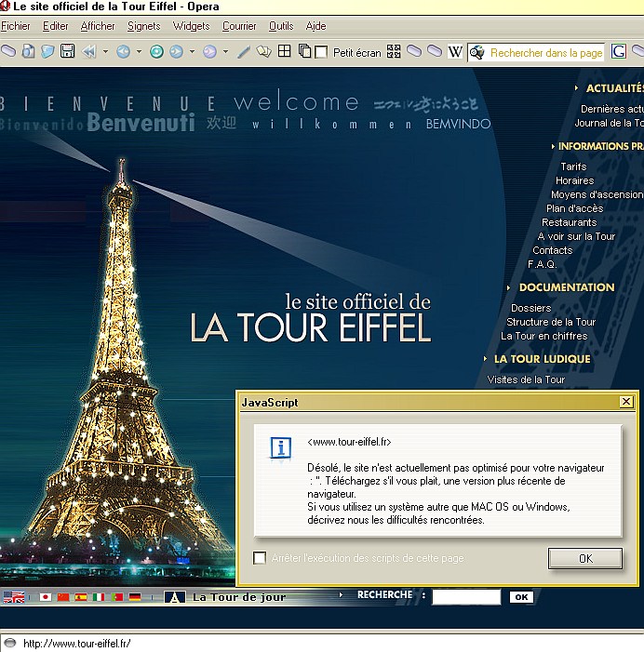
Task: Click the status icon left of the URL
Action: [x=10, y=643]
